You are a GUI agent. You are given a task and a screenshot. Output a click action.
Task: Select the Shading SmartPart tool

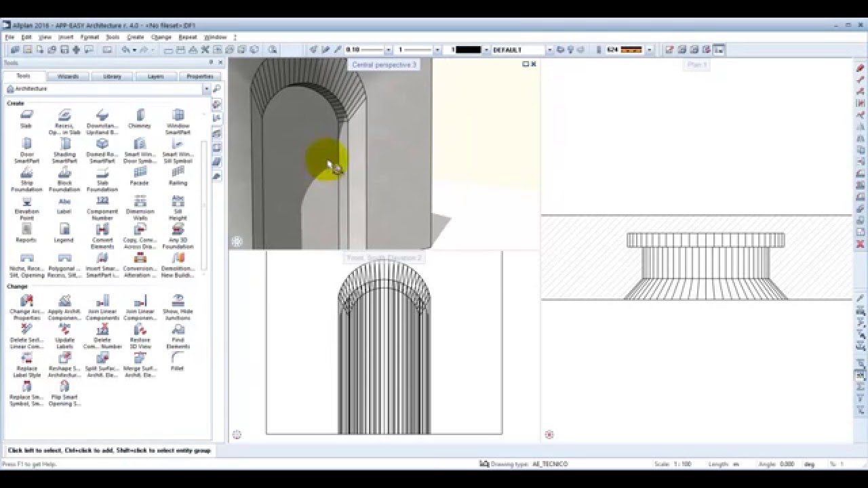pyautogui.click(x=64, y=150)
